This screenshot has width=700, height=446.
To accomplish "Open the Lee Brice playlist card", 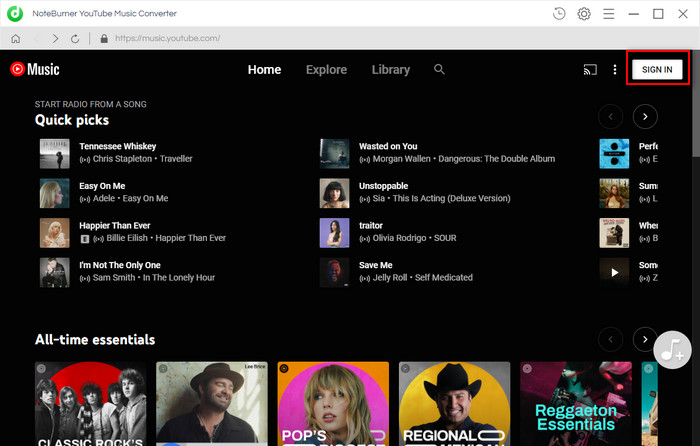I will point(212,404).
